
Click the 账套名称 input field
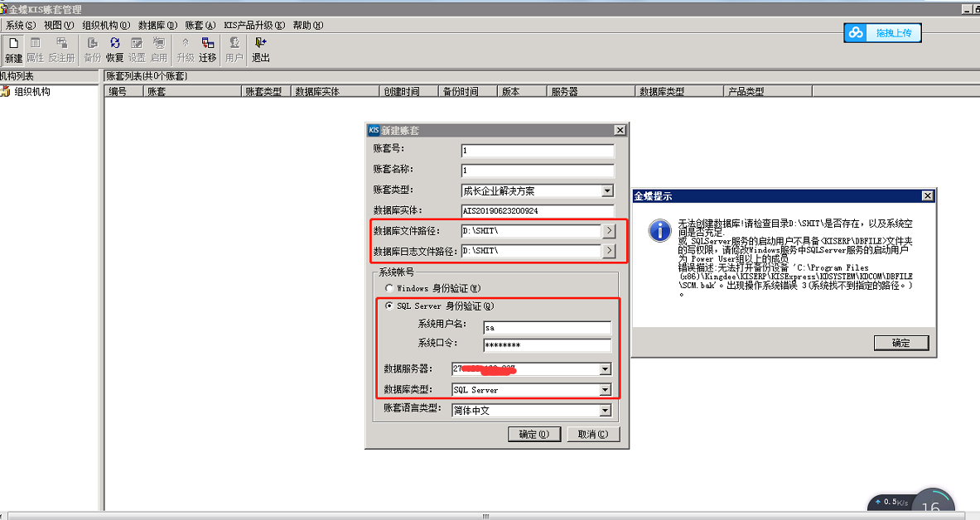coord(538,171)
